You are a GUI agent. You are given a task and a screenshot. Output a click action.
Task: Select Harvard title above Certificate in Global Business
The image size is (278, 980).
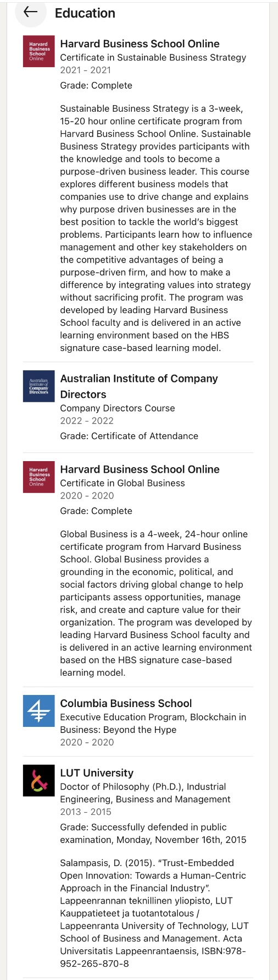pyautogui.click(x=140, y=469)
